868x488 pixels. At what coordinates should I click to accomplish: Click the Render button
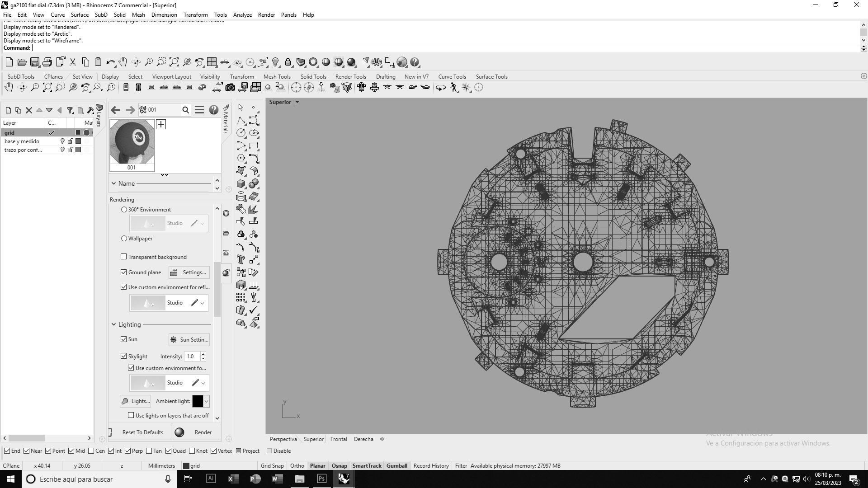[x=196, y=432]
